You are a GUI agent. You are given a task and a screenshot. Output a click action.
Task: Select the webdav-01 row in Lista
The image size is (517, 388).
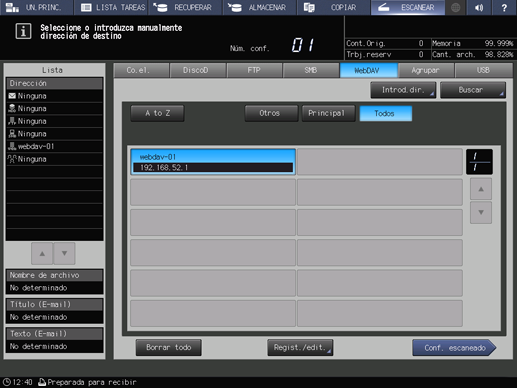pyautogui.click(x=54, y=146)
